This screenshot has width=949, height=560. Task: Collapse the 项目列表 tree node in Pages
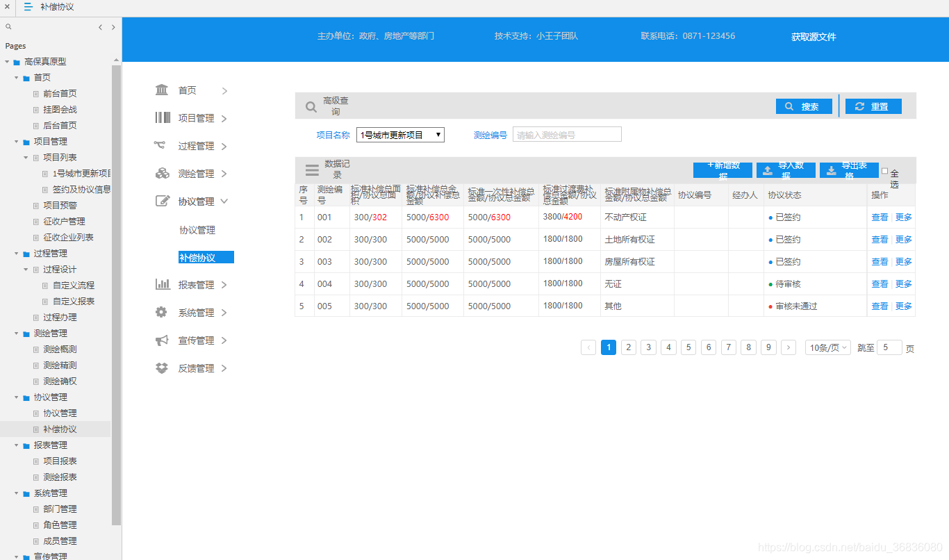click(26, 158)
